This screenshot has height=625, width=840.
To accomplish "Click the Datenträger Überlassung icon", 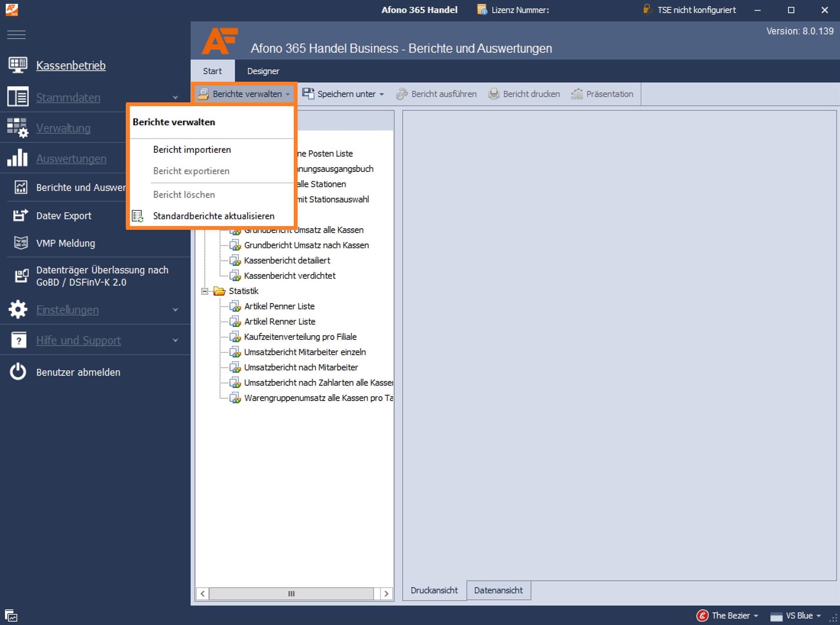I will (x=21, y=276).
